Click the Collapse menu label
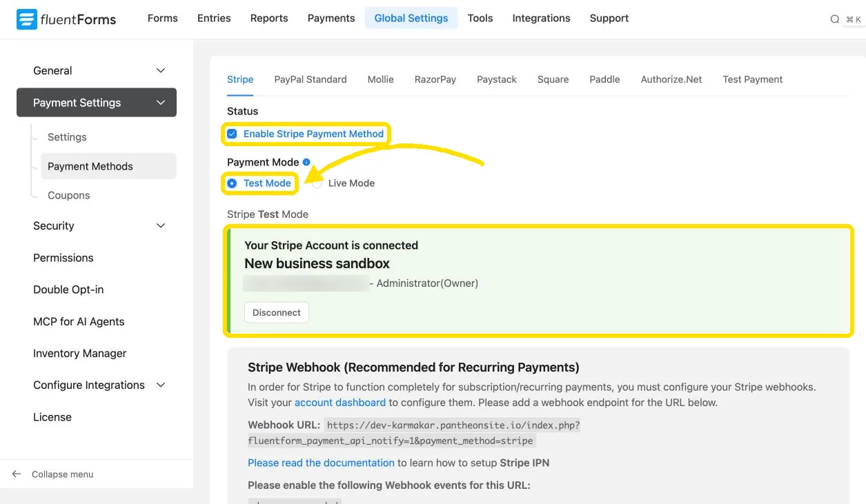 (63, 474)
